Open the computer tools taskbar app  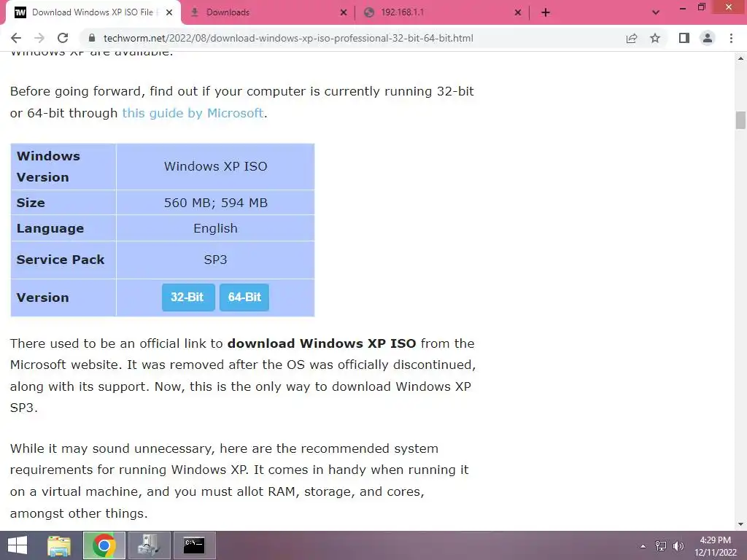pos(149,545)
